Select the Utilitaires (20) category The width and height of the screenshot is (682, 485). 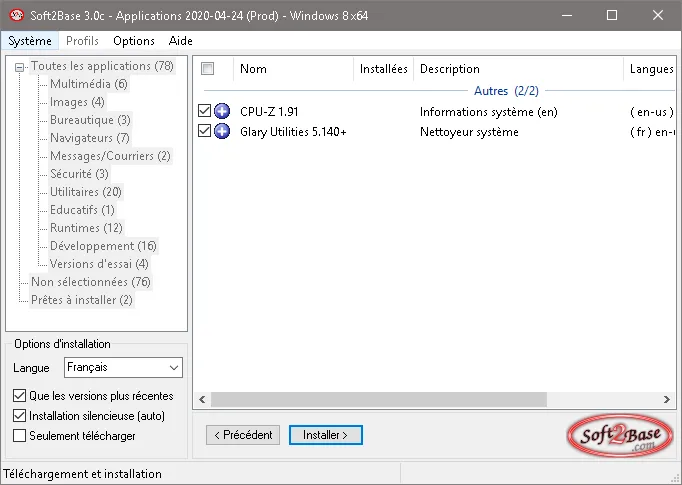(x=86, y=192)
